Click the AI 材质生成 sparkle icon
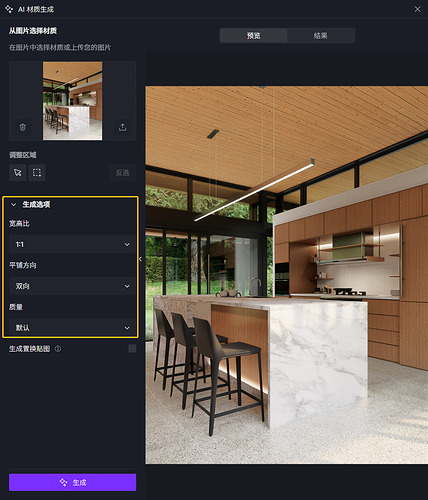This screenshot has height=500, width=428. pos(9,9)
